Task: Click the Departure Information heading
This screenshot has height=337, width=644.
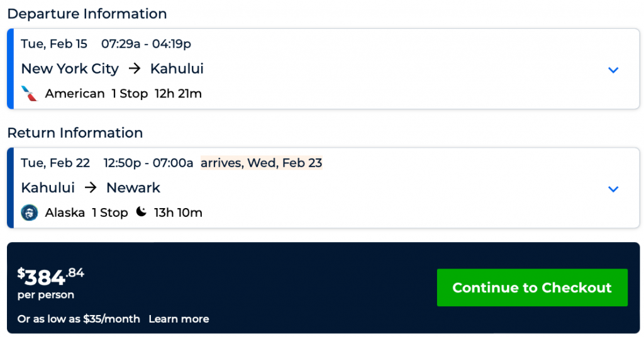Action: (x=87, y=14)
